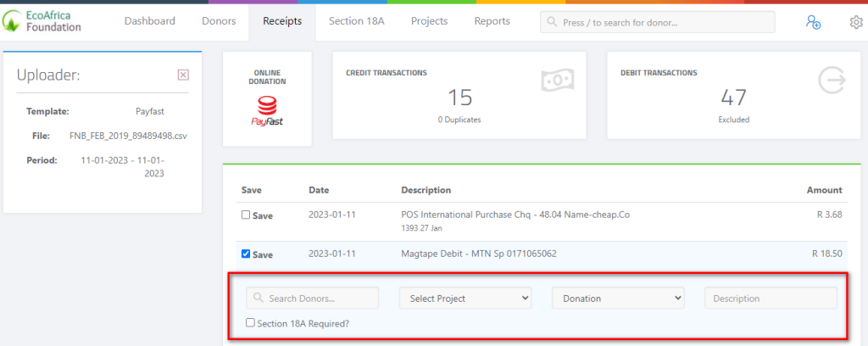Focus the top donor search field
Image resolution: width=868 pixels, height=346 pixels.
tap(658, 22)
